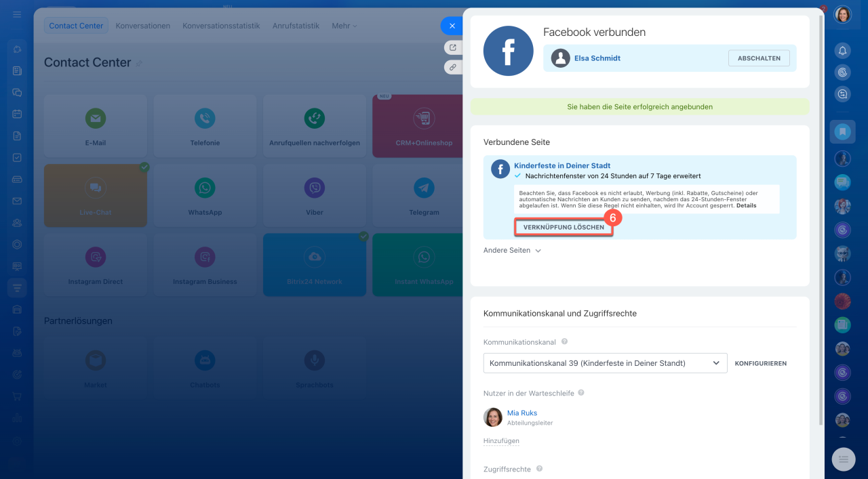Switch to Anrufstatistik tab

(x=296, y=26)
